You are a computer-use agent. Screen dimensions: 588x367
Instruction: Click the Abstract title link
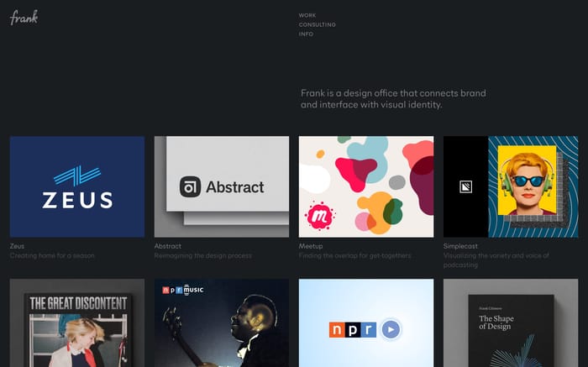pos(168,246)
